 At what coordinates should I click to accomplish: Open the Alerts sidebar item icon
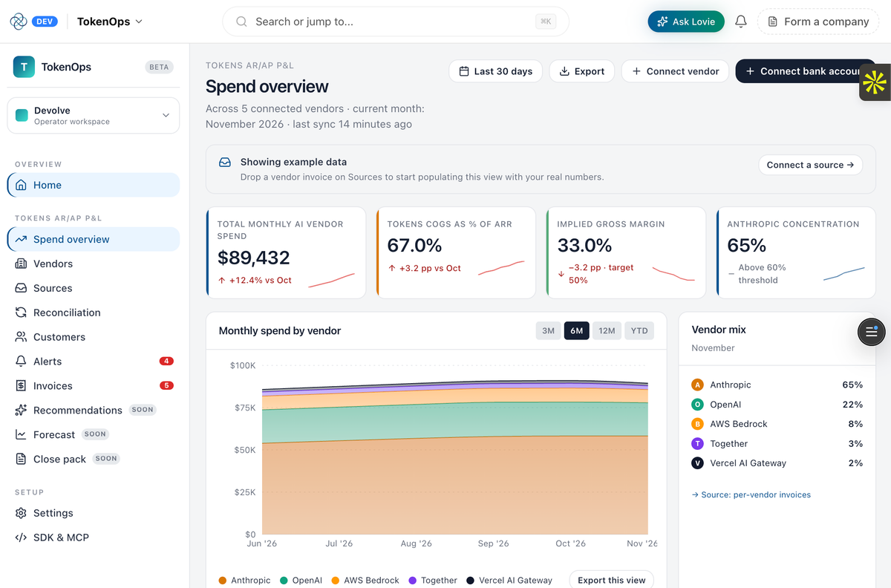[x=21, y=362]
